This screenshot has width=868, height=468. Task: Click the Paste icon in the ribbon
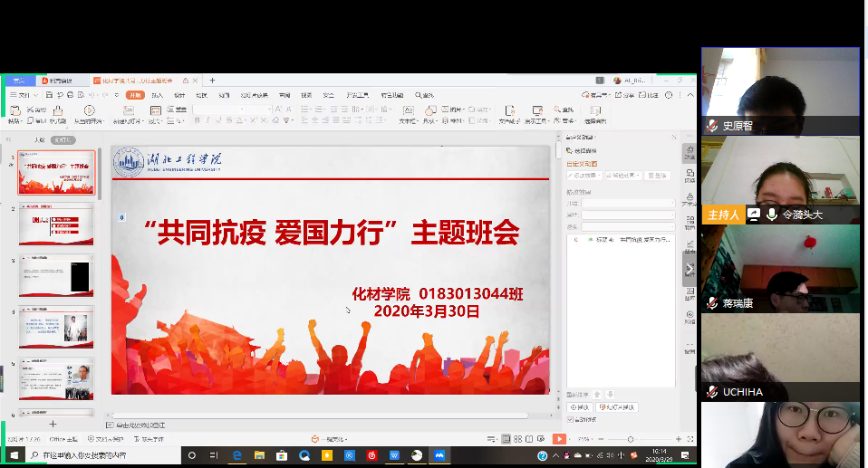tap(14, 113)
